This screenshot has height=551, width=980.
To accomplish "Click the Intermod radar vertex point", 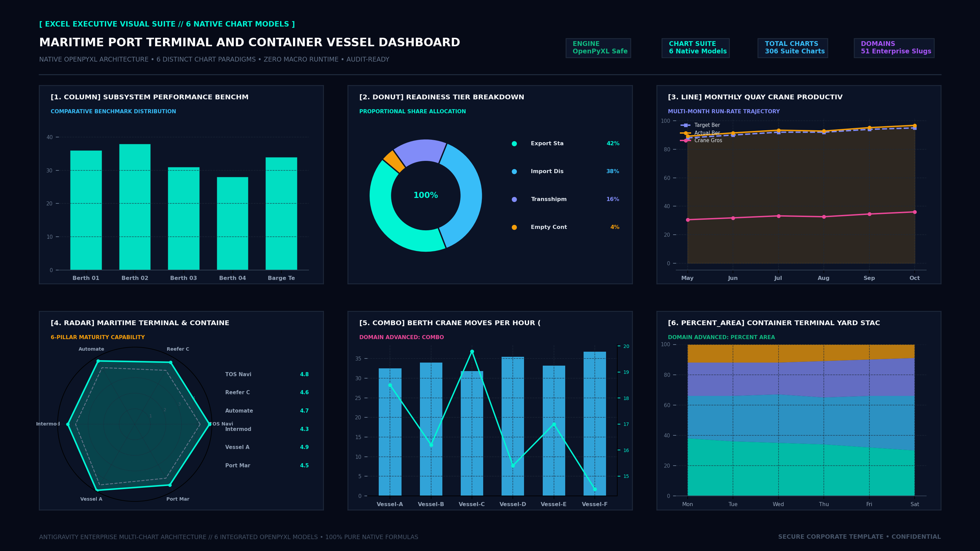I will click(x=68, y=424).
